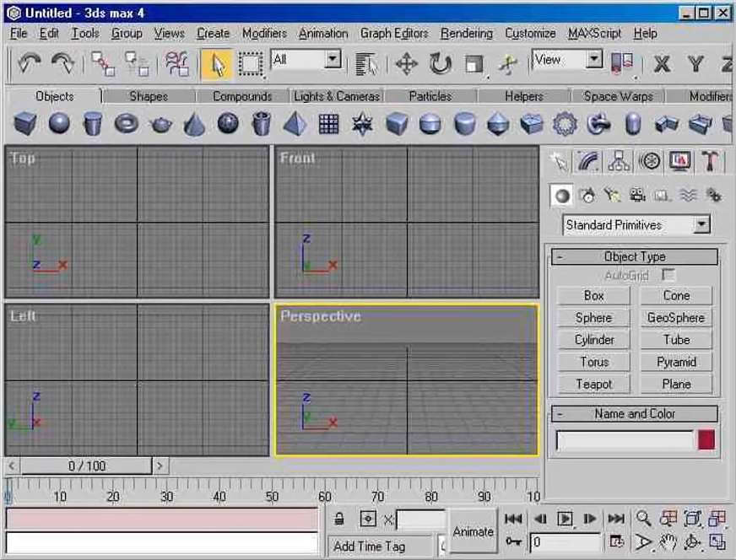Click the current frame number field
Image resolution: width=736 pixels, height=560 pixels.
pos(565,542)
